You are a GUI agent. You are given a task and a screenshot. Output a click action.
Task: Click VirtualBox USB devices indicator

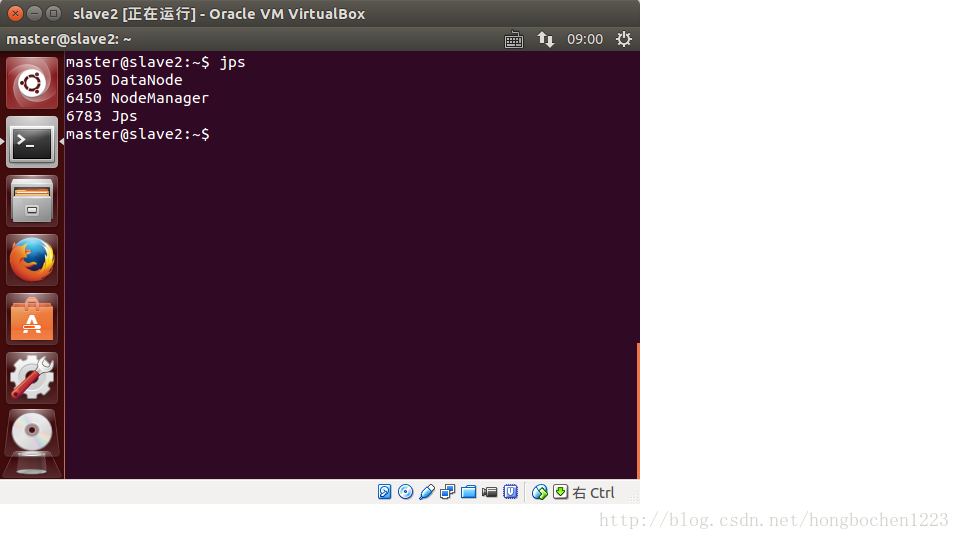coord(427,492)
